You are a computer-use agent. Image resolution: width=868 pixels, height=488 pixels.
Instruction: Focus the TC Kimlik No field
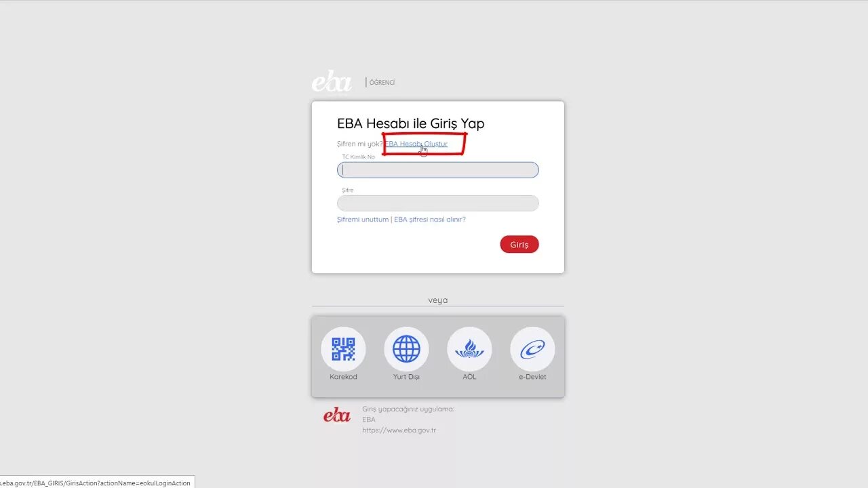[x=438, y=170]
